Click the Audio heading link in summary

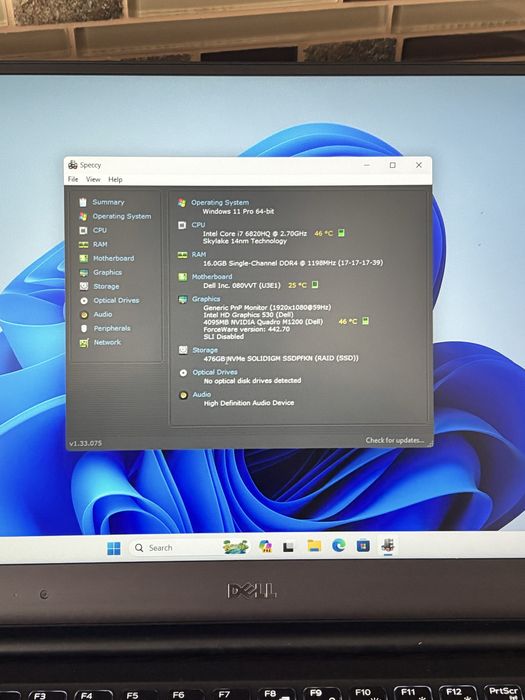coord(202,394)
